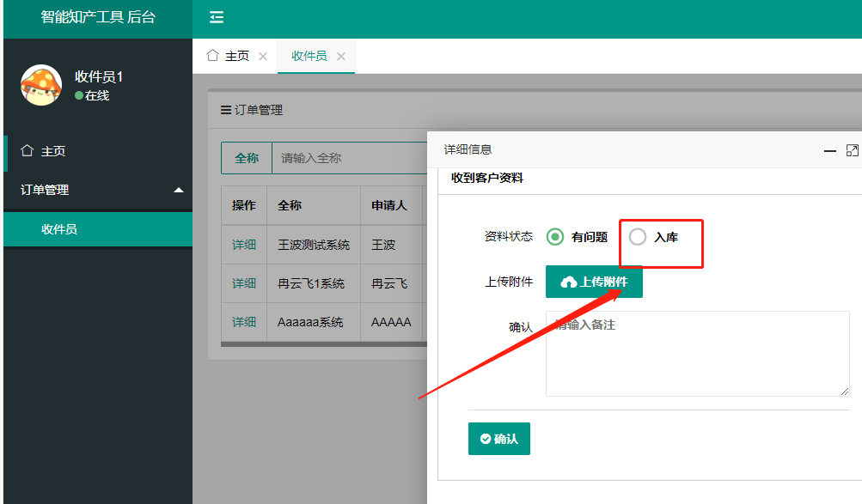Click the 操作 column header
862x504 pixels.
(244, 205)
